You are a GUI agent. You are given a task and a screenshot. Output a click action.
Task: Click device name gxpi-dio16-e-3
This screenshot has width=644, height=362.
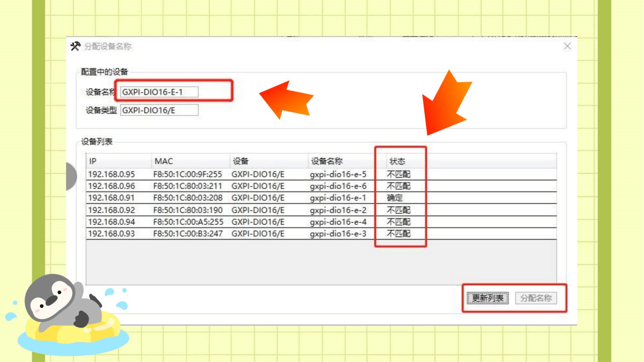pos(338,234)
